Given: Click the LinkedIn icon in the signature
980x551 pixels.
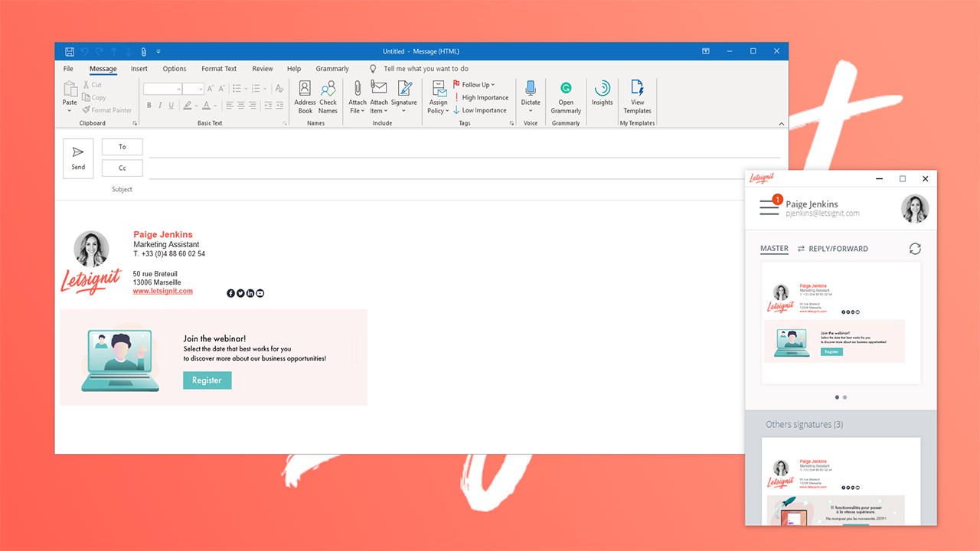Looking at the screenshot, I should click(250, 293).
